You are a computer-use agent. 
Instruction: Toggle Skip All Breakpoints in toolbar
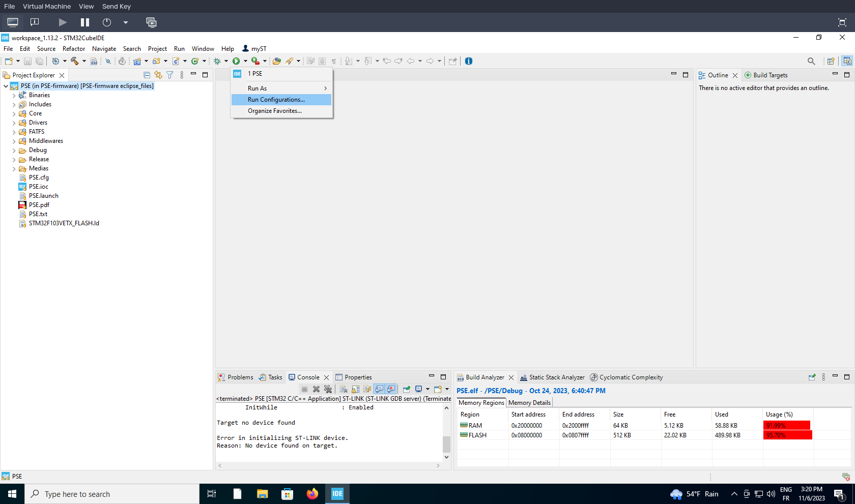[108, 61]
